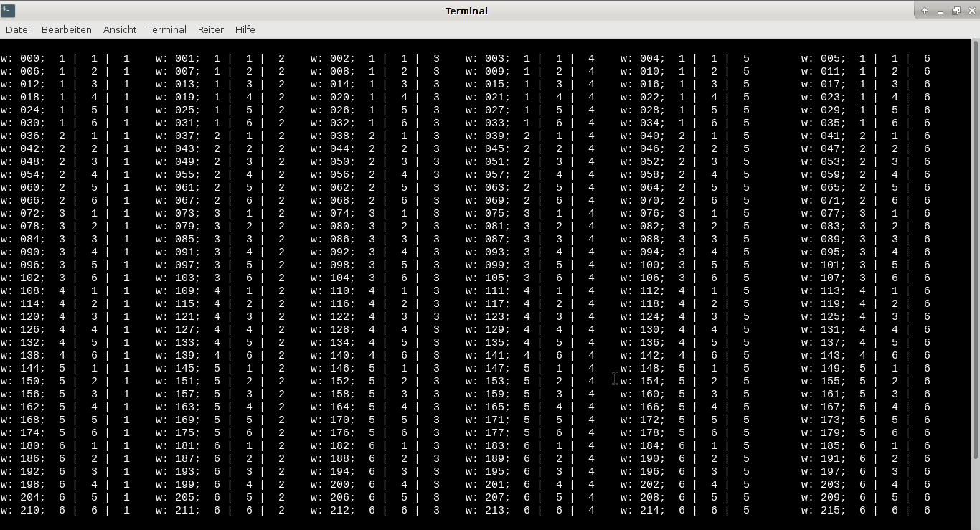Viewport: 980px width, 530px height.
Task: Minimize the Terminal window
Action: pos(941,11)
